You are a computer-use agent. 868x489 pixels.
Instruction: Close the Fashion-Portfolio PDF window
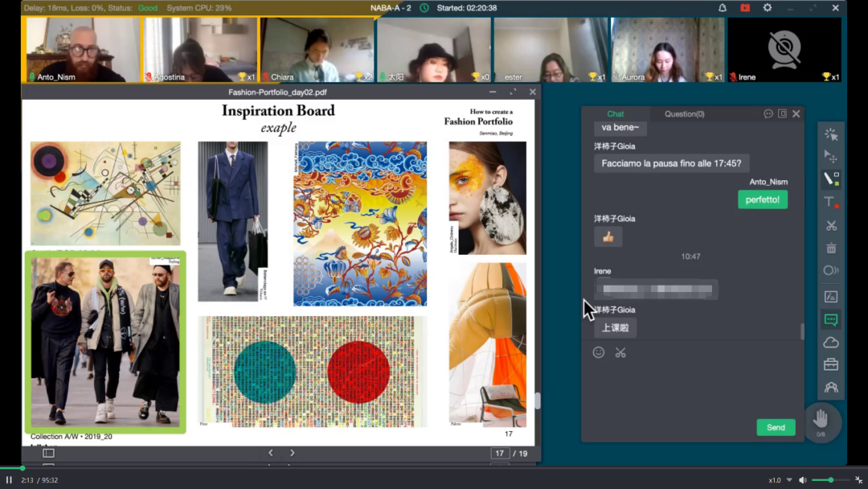[x=533, y=92]
